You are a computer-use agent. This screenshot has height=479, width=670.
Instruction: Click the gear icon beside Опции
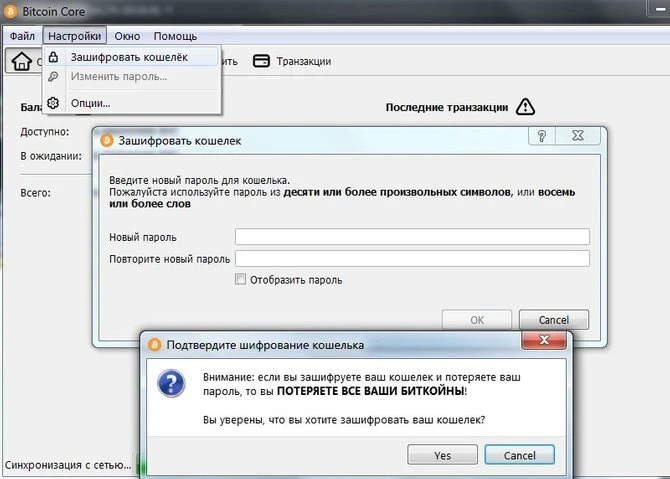53,103
